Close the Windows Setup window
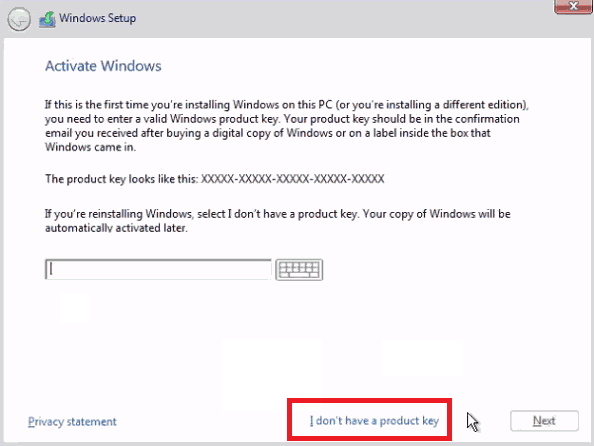This screenshot has width=594, height=446. 573,6
